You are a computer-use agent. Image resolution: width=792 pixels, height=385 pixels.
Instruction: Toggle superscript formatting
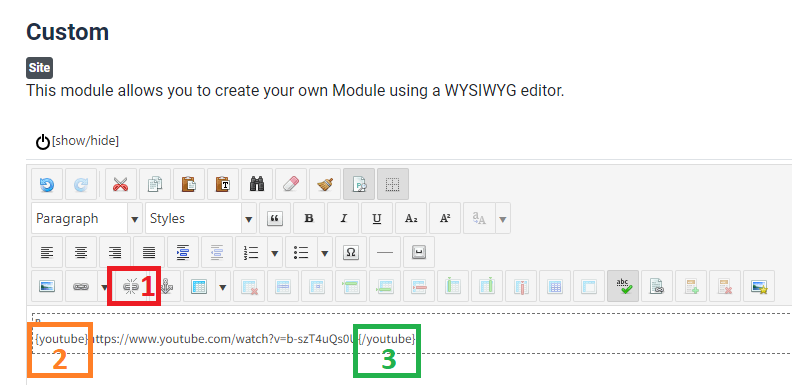445,218
